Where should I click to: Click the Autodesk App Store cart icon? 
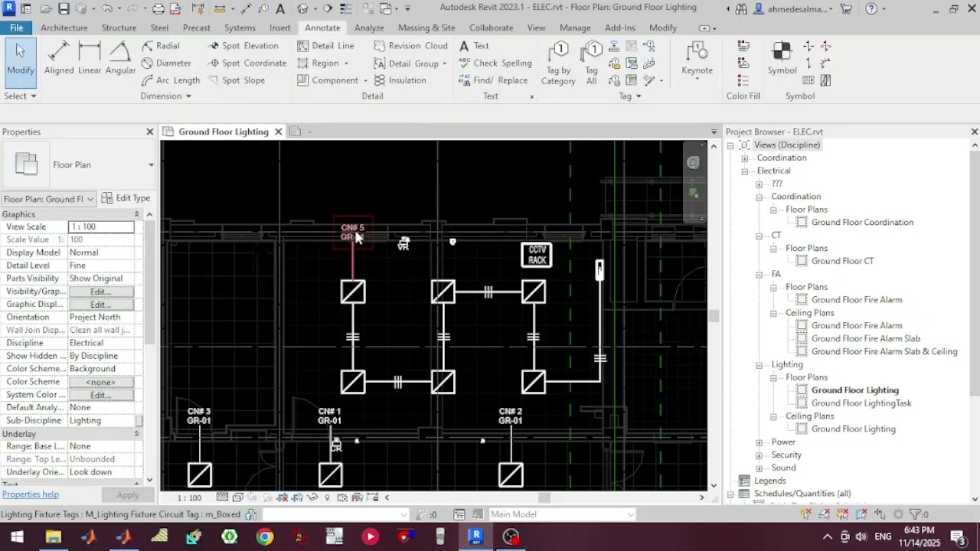[x=846, y=9]
